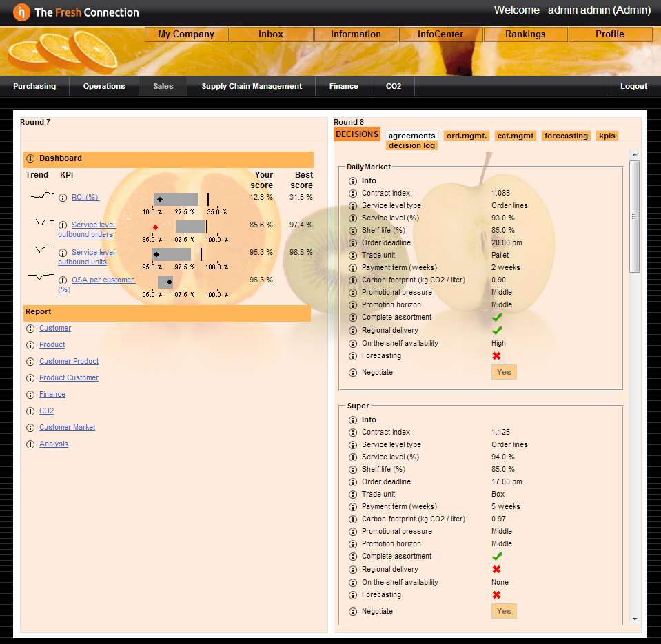The height and width of the screenshot is (644, 661).
Task: Click info icon next to Customer Market report
Action: [x=30, y=428]
